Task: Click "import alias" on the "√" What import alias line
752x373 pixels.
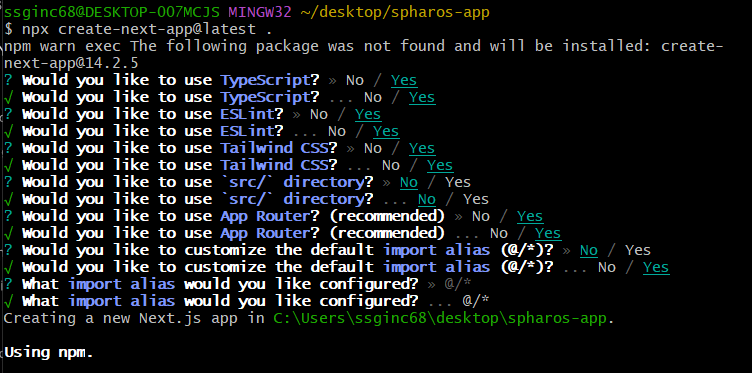Action: (x=122, y=302)
